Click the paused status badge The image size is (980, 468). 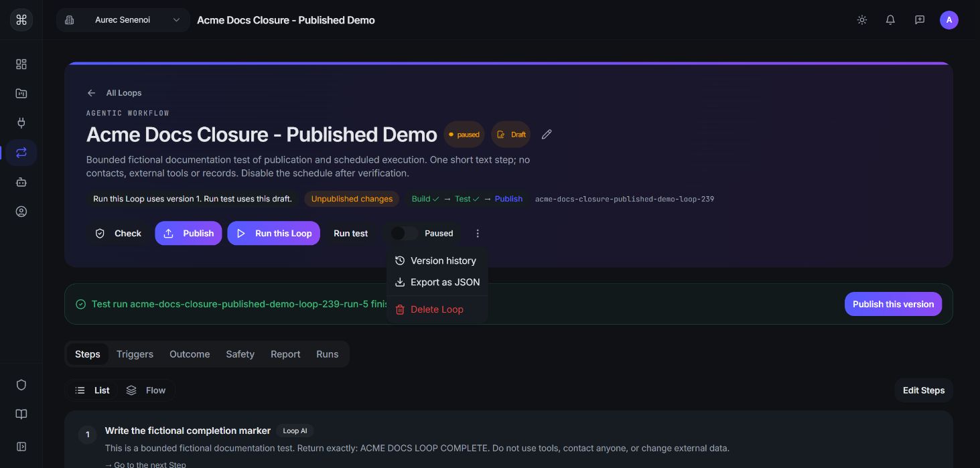(x=464, y=135)
